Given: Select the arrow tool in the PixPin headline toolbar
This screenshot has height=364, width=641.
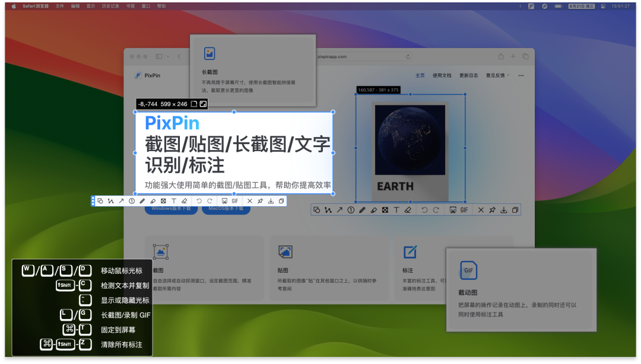Looking at the screenshot, I should [x=121, y=201].
